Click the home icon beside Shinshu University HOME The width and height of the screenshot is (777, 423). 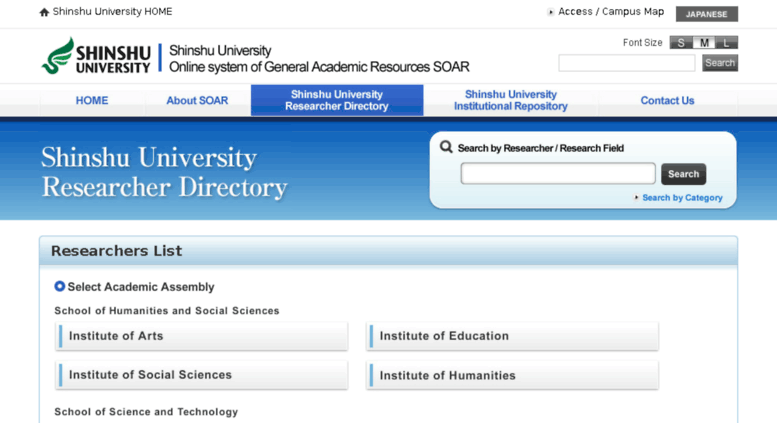coord(44,12)
